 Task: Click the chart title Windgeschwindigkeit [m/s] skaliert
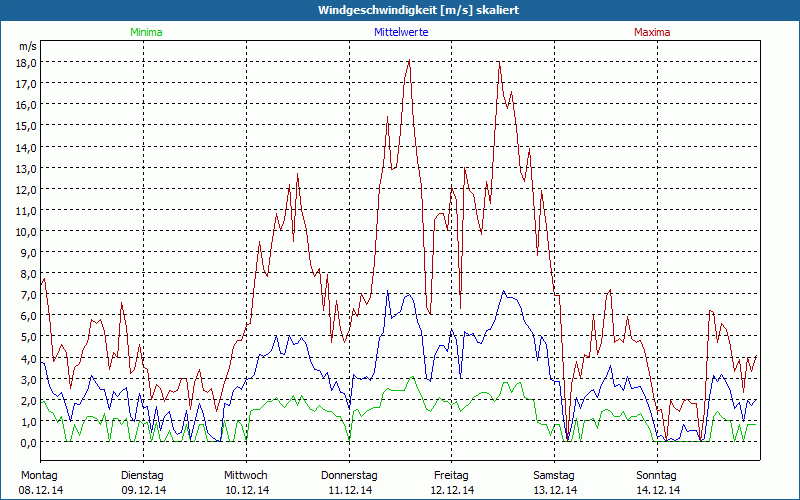coord(418,10)
